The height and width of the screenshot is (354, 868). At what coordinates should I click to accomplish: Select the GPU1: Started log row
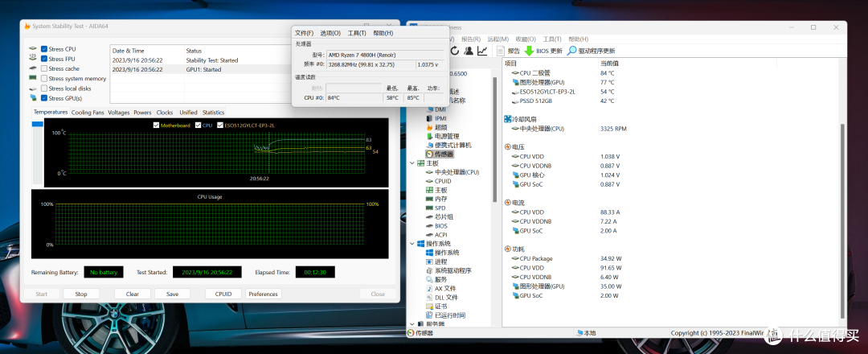click(x=200, y=70)
